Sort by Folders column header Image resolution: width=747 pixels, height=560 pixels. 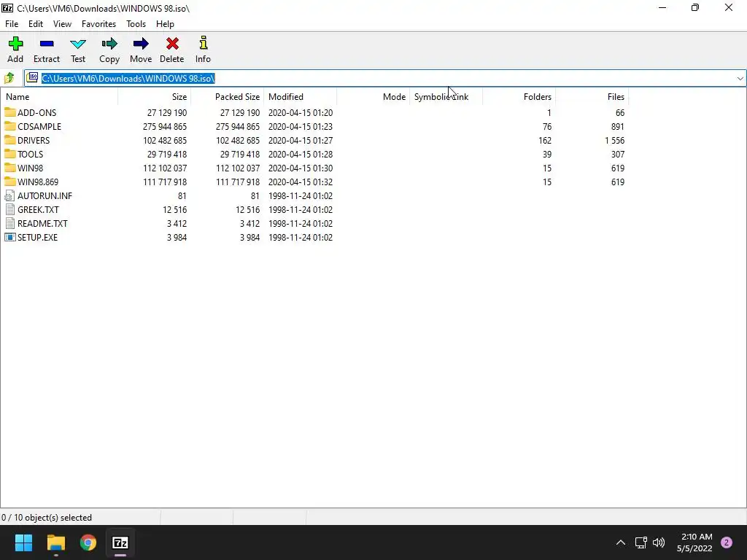(519, 97)
